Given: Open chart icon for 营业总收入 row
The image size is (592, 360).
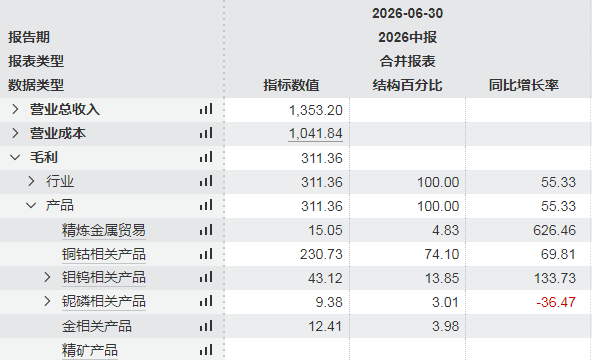Looking at the screenshot, I should 206,109.
